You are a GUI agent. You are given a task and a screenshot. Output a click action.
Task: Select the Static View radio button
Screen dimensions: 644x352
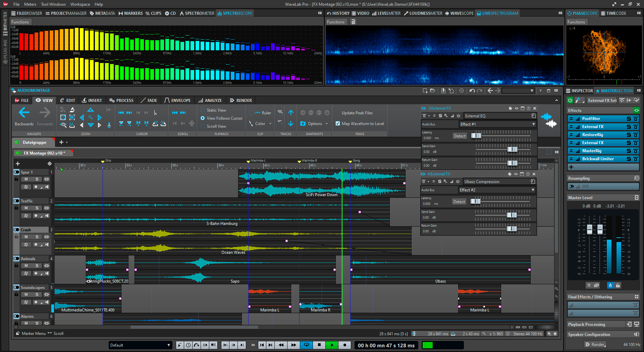click(x=203, y=110)
